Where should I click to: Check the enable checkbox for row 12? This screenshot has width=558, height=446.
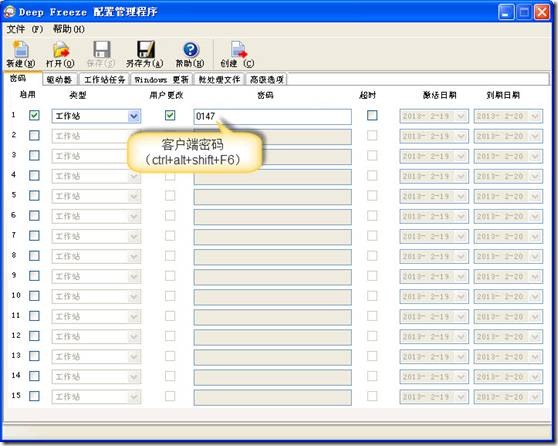coord(34,336)
